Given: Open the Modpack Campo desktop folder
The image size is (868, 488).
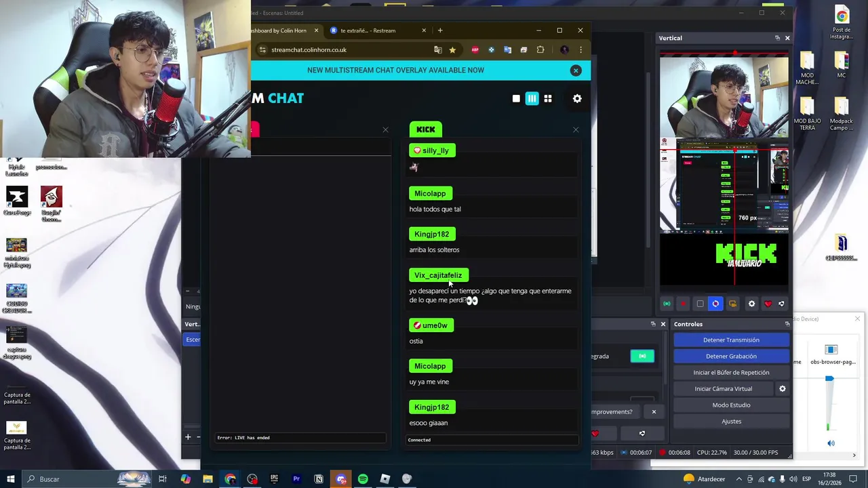Looking at the screenshot, I should point(842,114).
